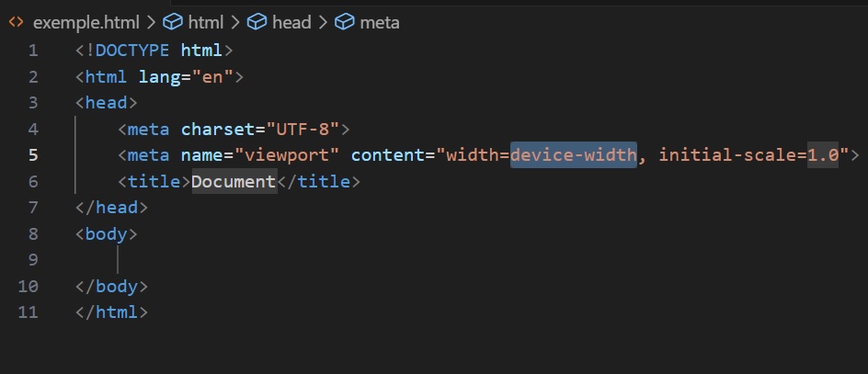Click the cube icon beside meta breadcrumb
Image resolution: width=868 pixels, height=374 pixels.
345,22
